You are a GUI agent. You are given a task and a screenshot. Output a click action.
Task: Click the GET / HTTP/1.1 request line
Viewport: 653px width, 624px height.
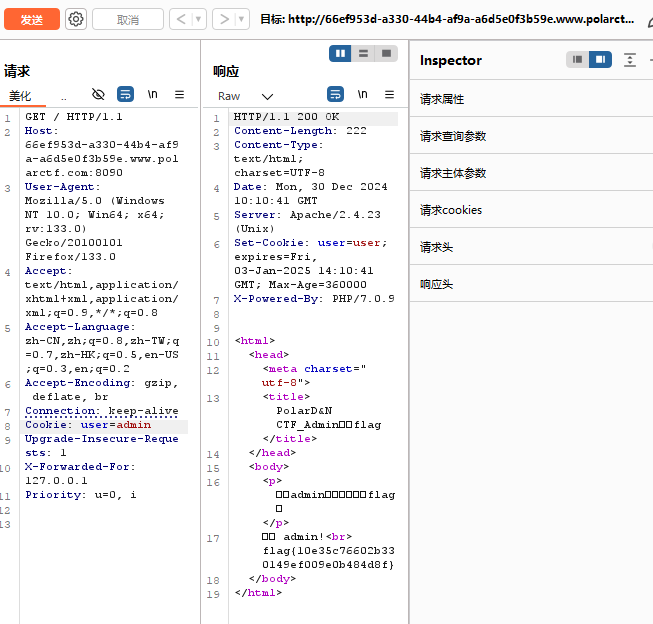[x=74, y=117]
